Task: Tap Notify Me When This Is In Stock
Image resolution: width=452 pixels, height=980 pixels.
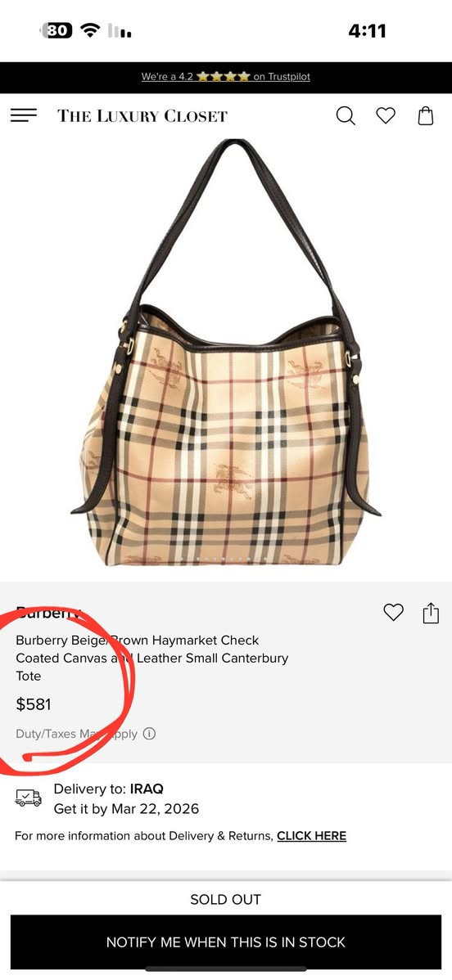Action: (x=226, y=942)
